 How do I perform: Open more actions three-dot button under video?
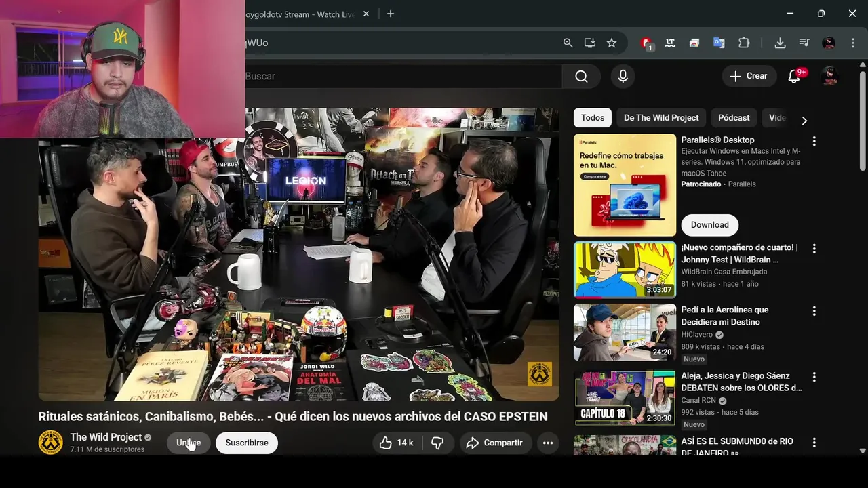click(548, 443)
